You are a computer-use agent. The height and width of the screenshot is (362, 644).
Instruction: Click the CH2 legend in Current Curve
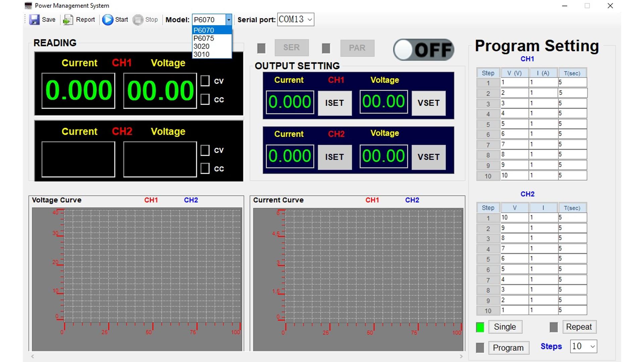[412, 200]
